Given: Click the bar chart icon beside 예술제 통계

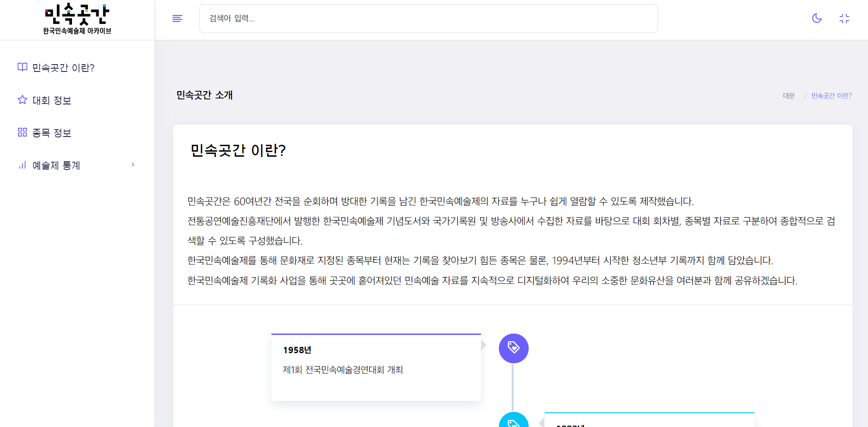Looking at the screenshot, I should pos(22,165).
